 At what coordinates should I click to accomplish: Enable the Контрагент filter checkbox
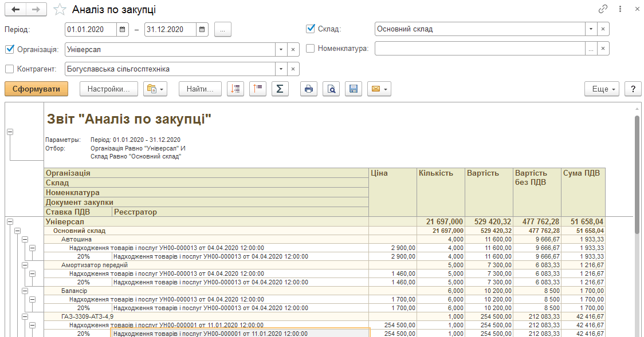[x=9, y=69]
